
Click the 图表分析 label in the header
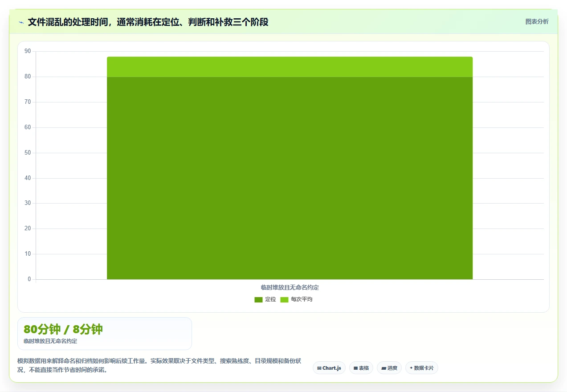537,21
